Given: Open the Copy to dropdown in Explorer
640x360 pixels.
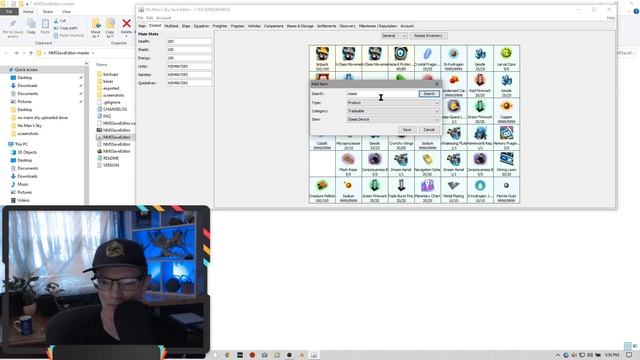Looking at the screenshot, I should [110, 28].
